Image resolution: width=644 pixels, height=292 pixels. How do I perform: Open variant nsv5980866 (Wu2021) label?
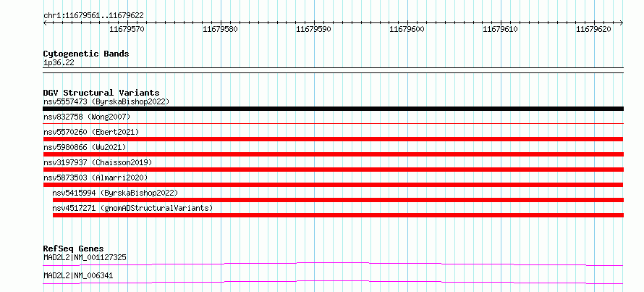(85, 147)
